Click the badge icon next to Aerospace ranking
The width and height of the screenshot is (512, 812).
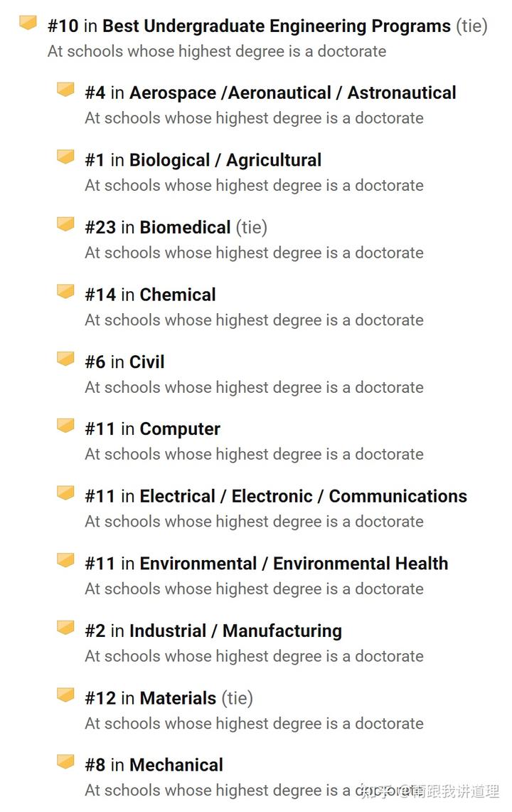point(65,89)
